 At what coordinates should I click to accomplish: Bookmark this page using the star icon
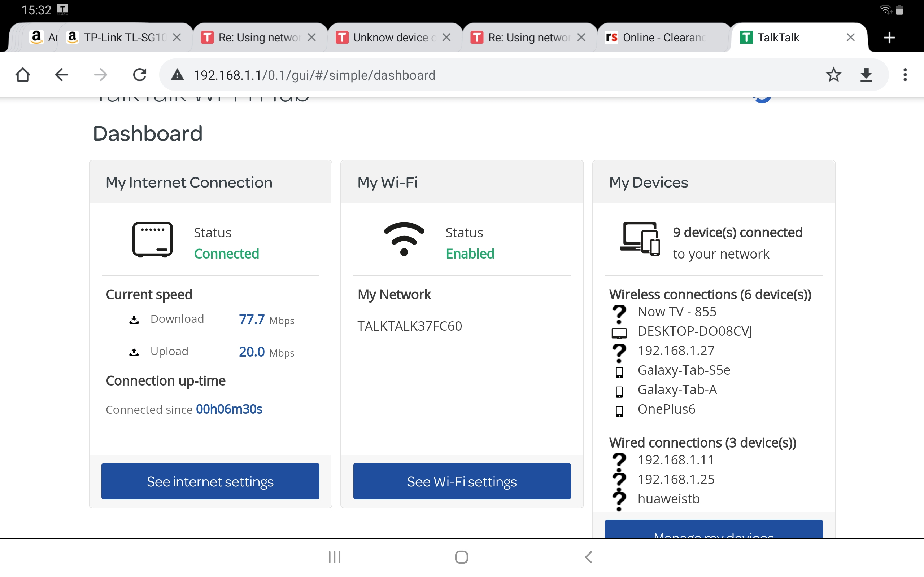pos(834,74)
